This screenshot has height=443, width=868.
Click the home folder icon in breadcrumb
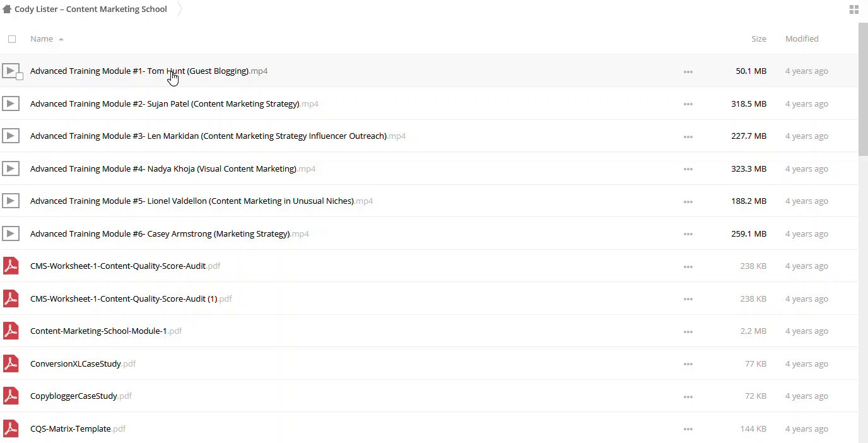[x=7, y=9]
